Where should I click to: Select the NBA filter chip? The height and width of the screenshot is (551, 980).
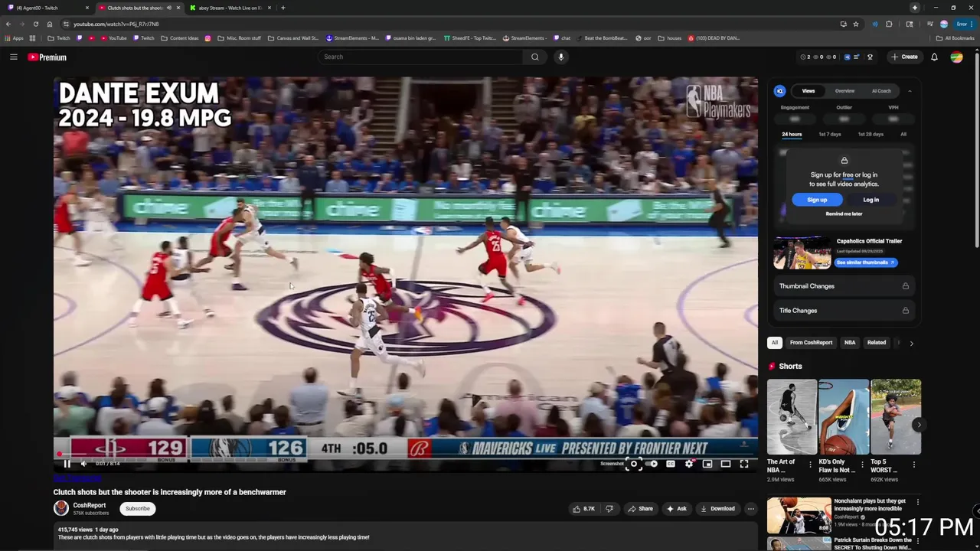click(850, 343)
